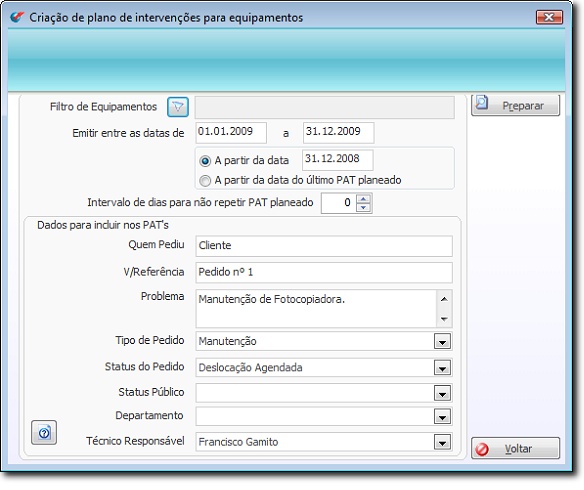Click the help question mark icon

tap(44, 433)
